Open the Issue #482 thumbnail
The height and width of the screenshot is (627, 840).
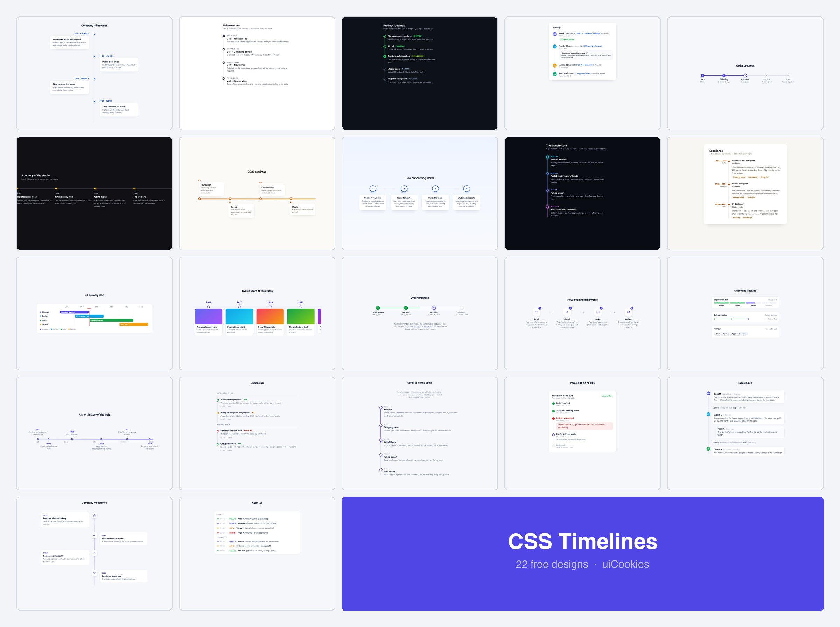(745, 433)
